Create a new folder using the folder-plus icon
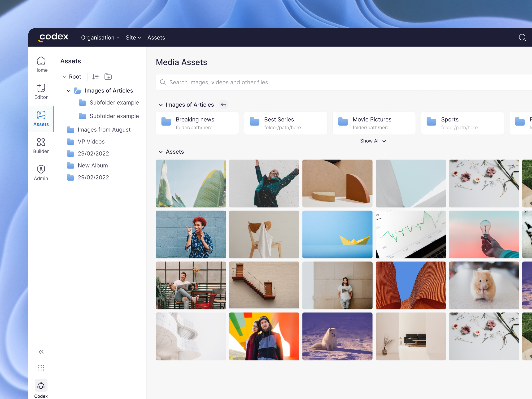Viewport: 532px width, 399px height. click(108, 77)
